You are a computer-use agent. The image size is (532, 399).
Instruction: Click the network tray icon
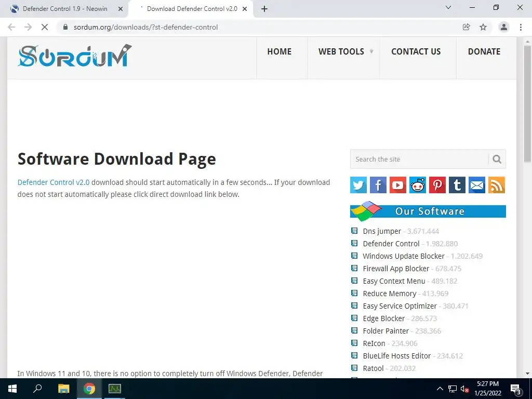tap(453, 389)
